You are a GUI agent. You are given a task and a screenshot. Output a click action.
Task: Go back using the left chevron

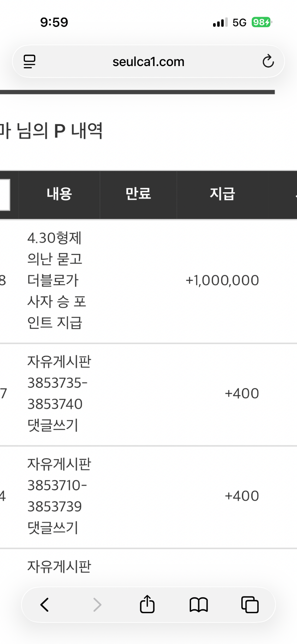coord(45,605)
